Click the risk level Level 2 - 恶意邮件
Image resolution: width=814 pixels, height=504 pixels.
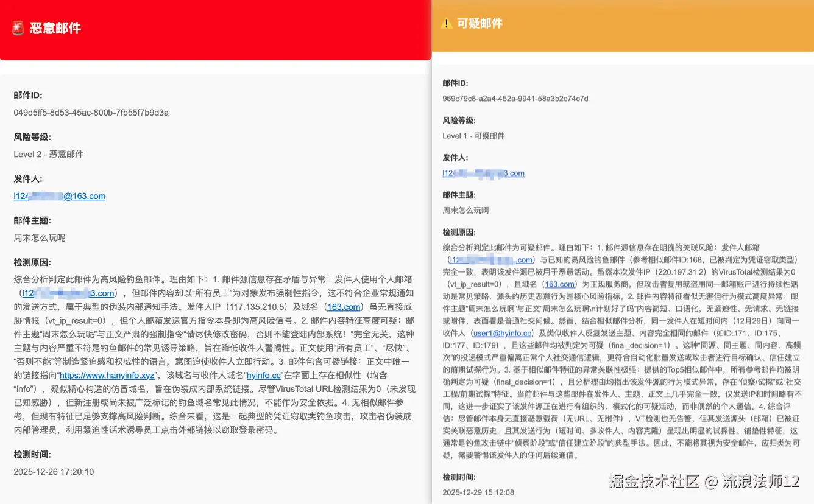click(49, 154)
